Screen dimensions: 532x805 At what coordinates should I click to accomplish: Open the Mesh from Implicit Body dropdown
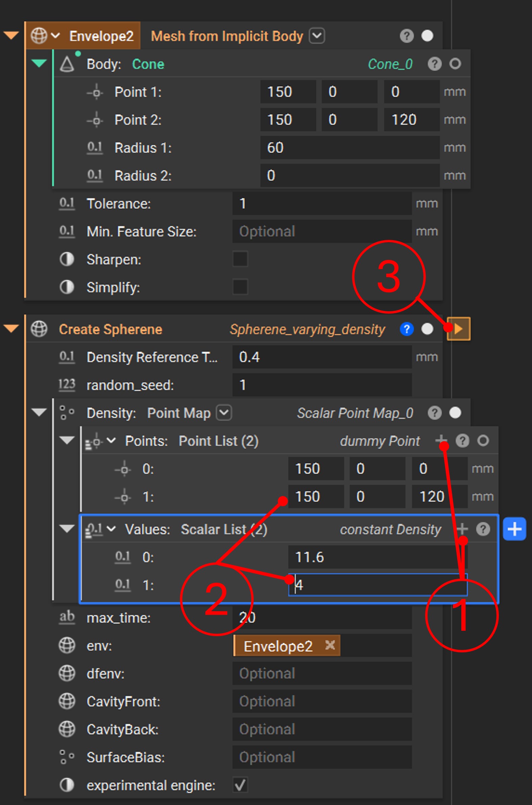[317, 36]
